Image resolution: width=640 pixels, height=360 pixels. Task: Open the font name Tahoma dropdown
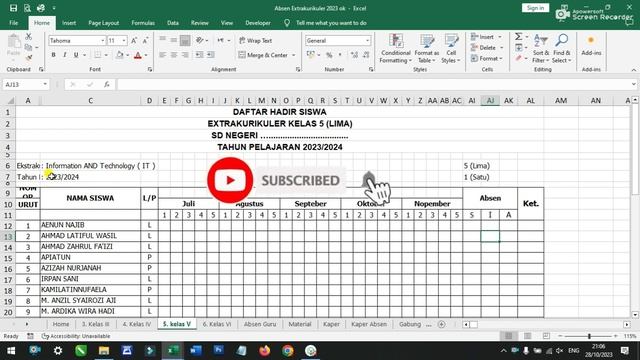pos(102,40)
